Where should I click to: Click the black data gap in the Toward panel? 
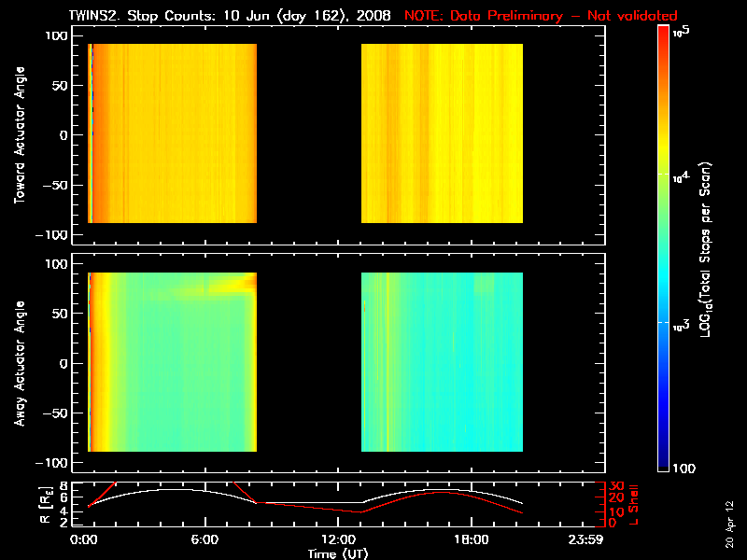click(309, 135)
